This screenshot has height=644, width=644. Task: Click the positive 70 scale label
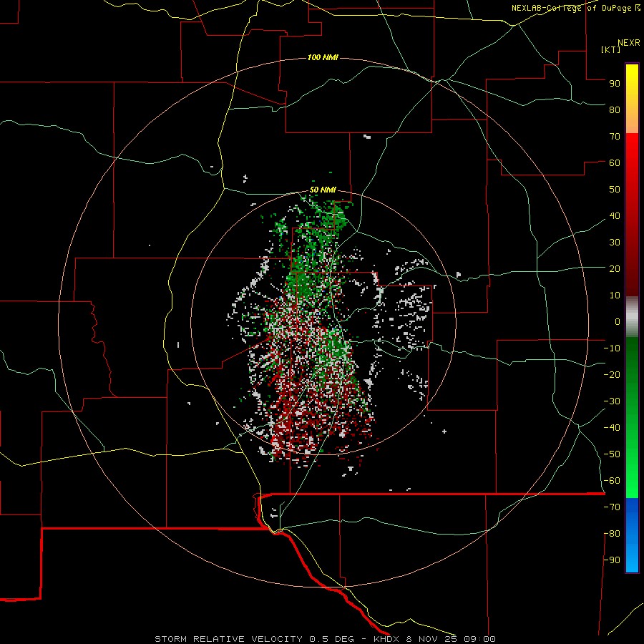tap(615, 137)
